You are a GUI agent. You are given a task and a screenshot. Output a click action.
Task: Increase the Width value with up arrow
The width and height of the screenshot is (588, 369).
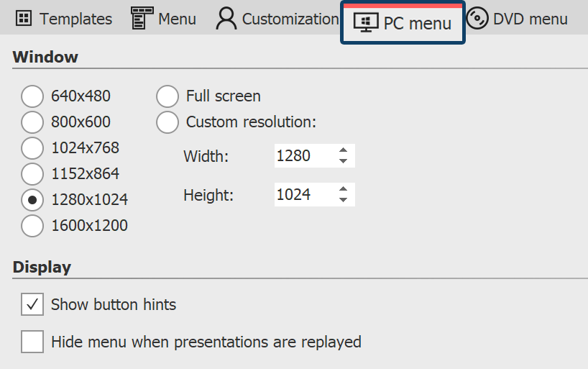click(344, 151)
